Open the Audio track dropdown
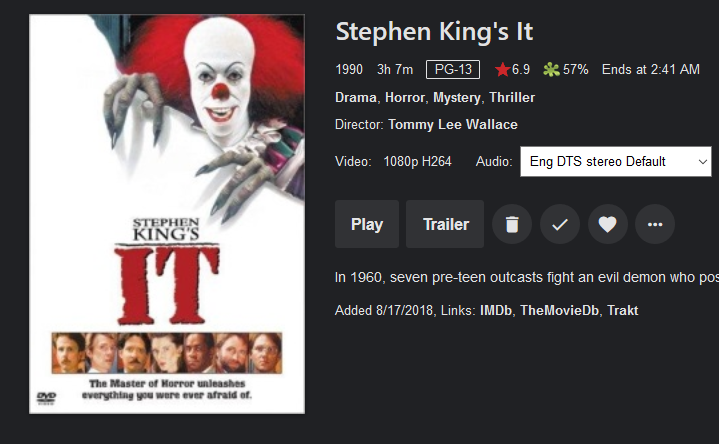Screen dimensions: 719x444 615,161
